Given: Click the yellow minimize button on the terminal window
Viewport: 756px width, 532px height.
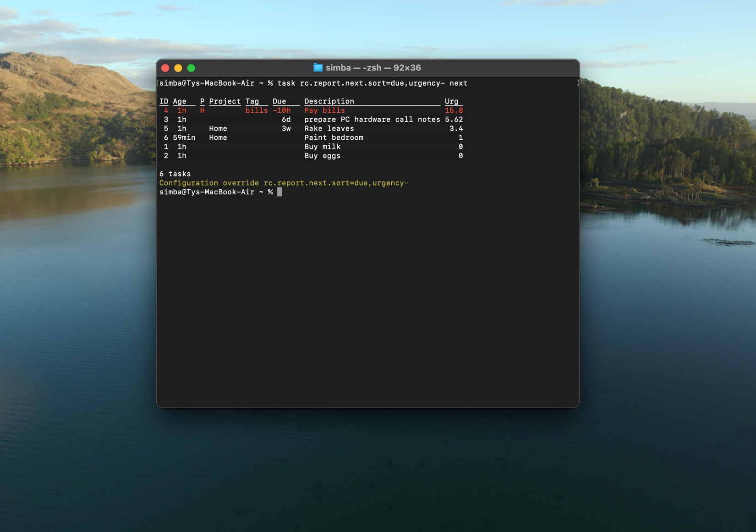Looking at the screenshot, I should tap(178, 67).
